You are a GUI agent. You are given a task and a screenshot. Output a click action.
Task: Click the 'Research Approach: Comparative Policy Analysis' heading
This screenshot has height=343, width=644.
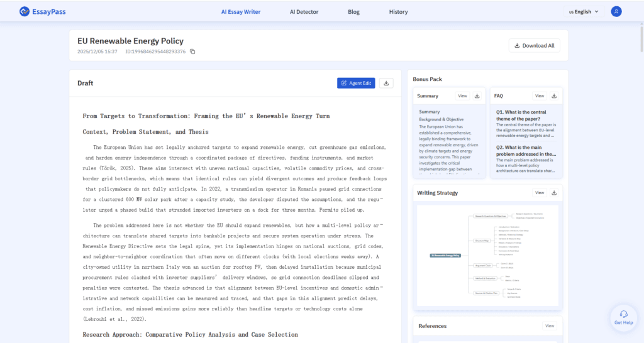pyautogui.click(x=190, y=334)
